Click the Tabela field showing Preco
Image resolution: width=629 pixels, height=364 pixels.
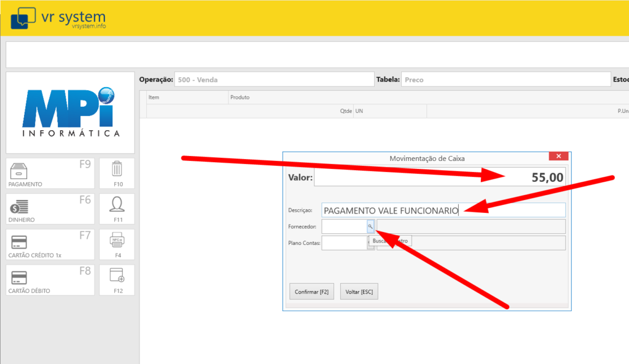click(x=506, y=79)
